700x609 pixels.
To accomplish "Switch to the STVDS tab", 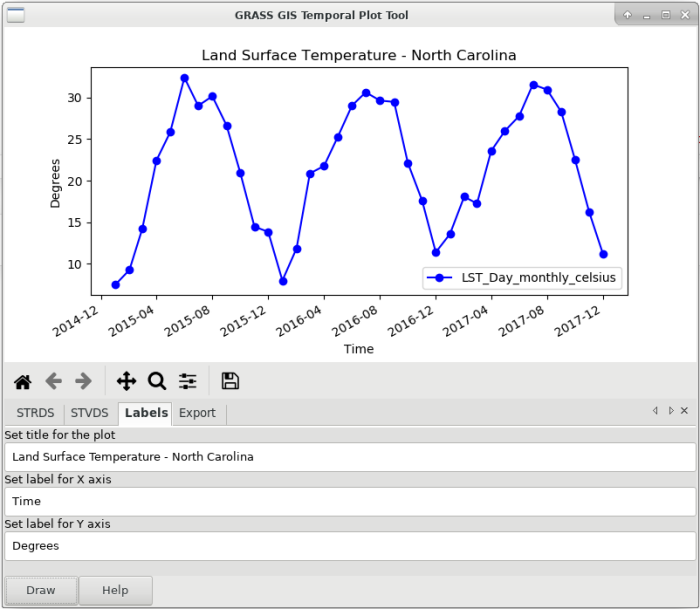I will click(x=89, y=413).
